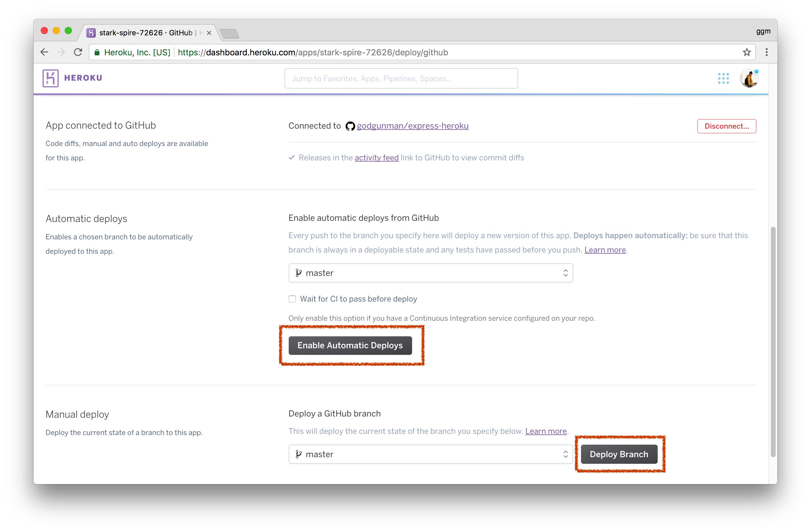Open godgunman/express-heroku repository link
The height and width of the screenshot is (532, 811).
pyautogui.click(x=412, y=126)
